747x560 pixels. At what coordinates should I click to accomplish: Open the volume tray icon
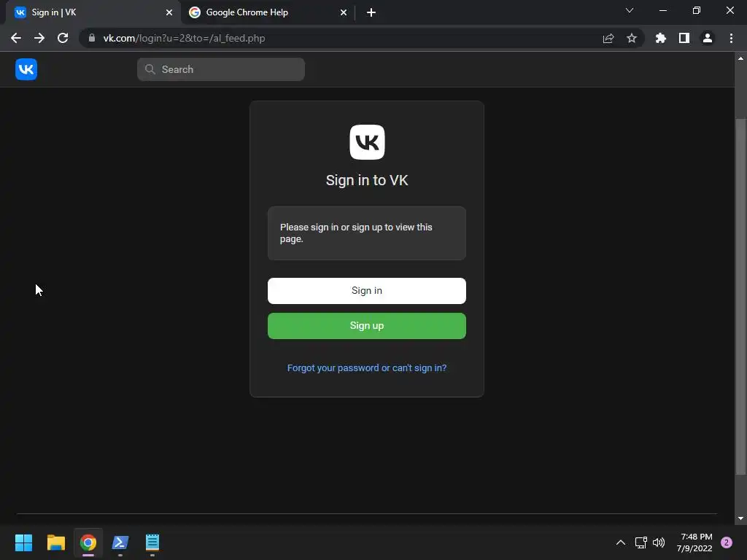[659, 542]
